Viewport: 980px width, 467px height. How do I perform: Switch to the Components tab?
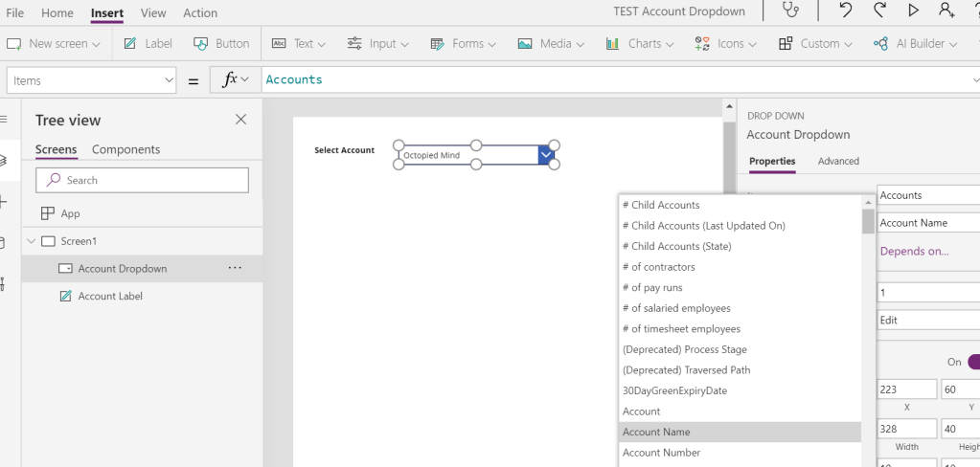pyautogui.click(x=125, y=149)
